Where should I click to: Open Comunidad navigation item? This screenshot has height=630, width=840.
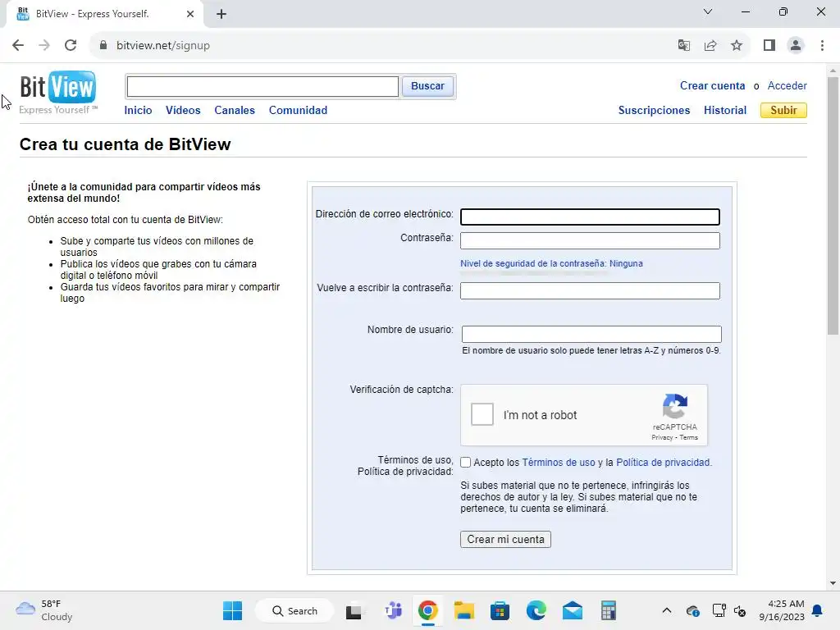[298, 111]
